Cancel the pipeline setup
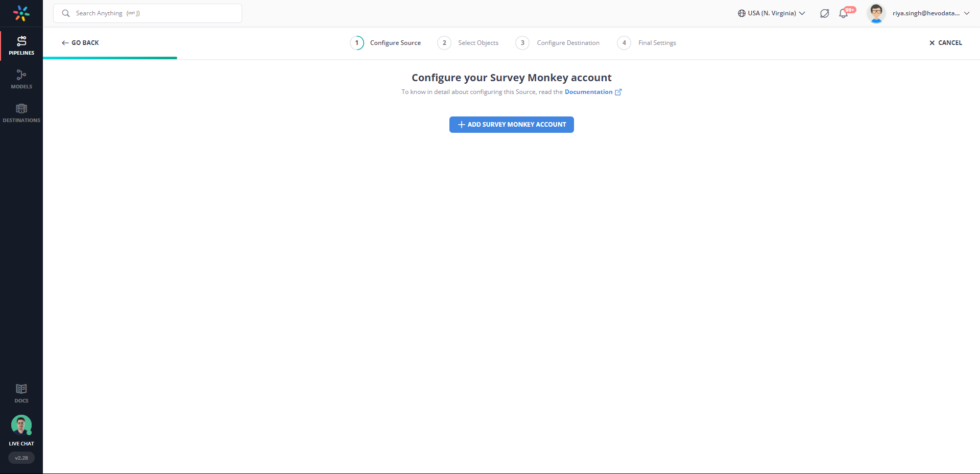Image resolution: width=980 pixels, height=474 pixels. 945,43
